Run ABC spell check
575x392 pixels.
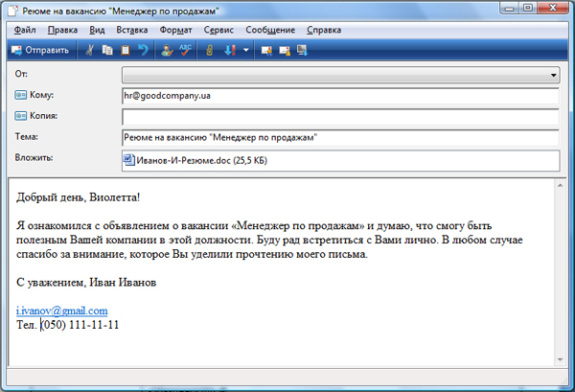pos(185,50)
